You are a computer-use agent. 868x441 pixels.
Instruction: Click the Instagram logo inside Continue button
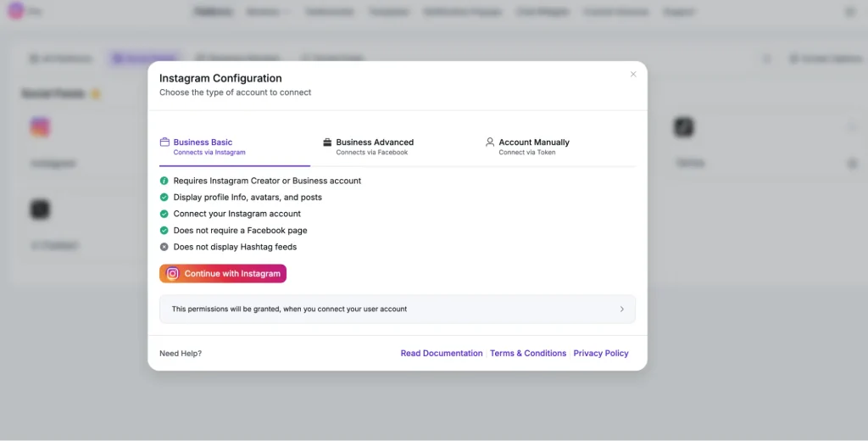173,274
